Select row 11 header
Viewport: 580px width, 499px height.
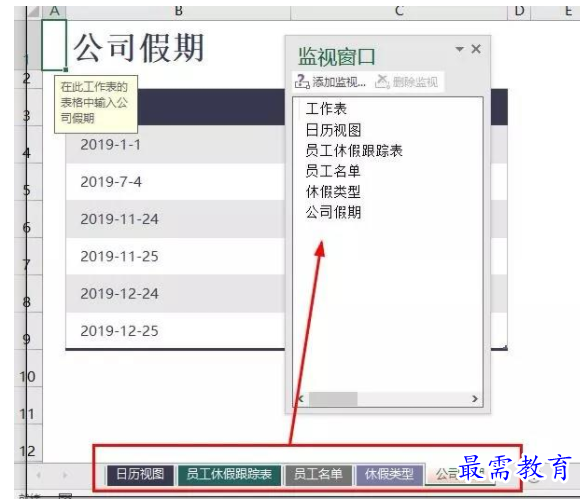click(x=27, y=406)
